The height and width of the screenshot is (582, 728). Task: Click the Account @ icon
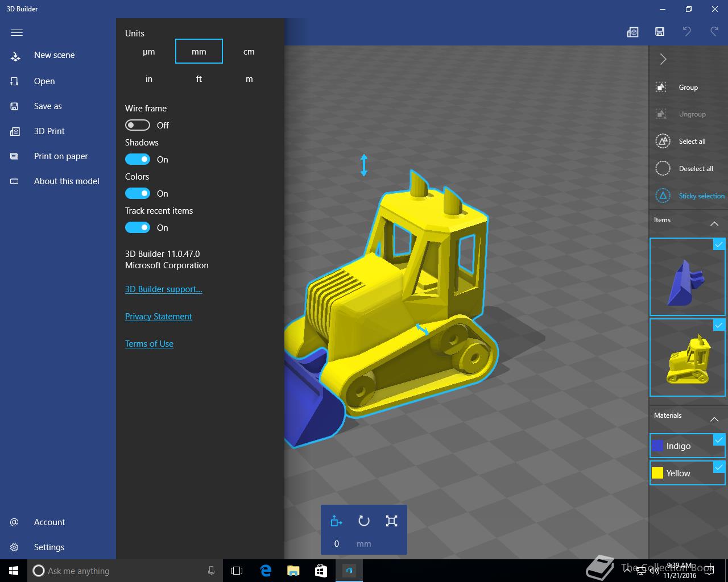pos(15,522)
